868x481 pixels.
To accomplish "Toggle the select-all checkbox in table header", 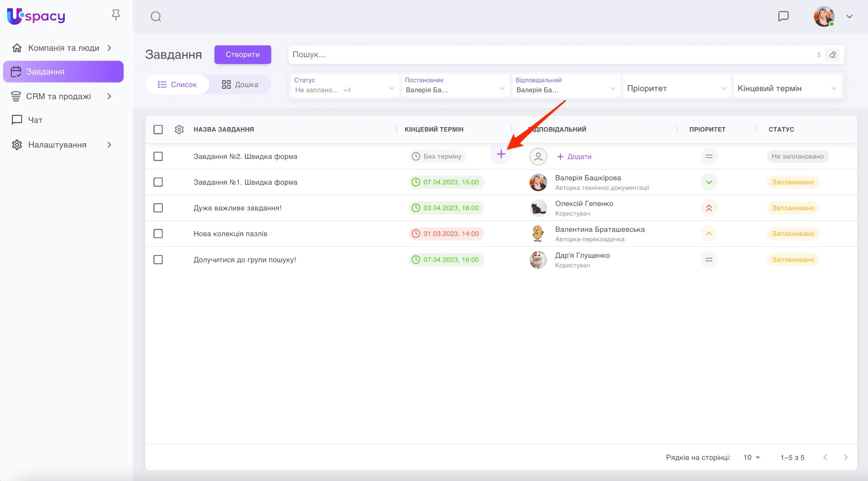I will (158, 129).
